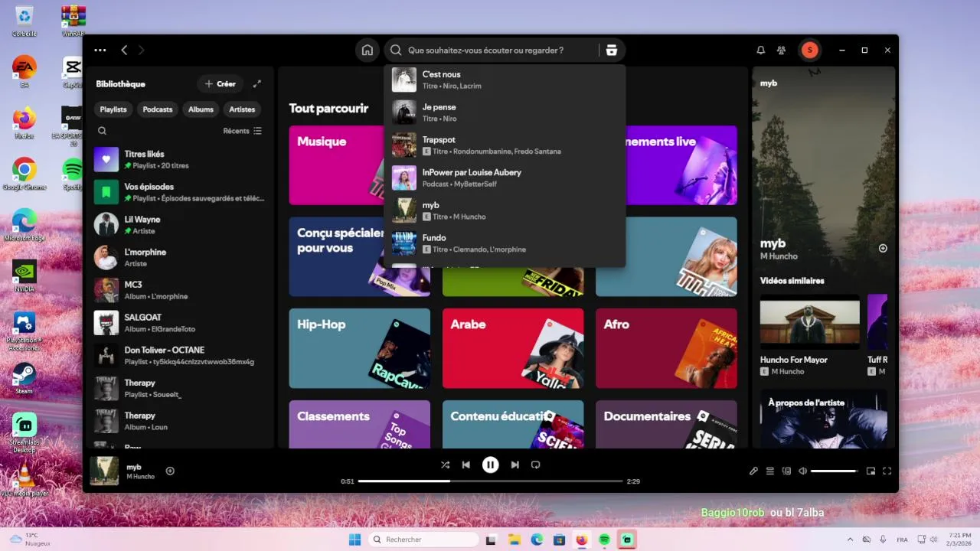Viewport: 980px width, 551px height.
Task: Open À propos de l'artiste card
Action: click(x=824, y=419)
